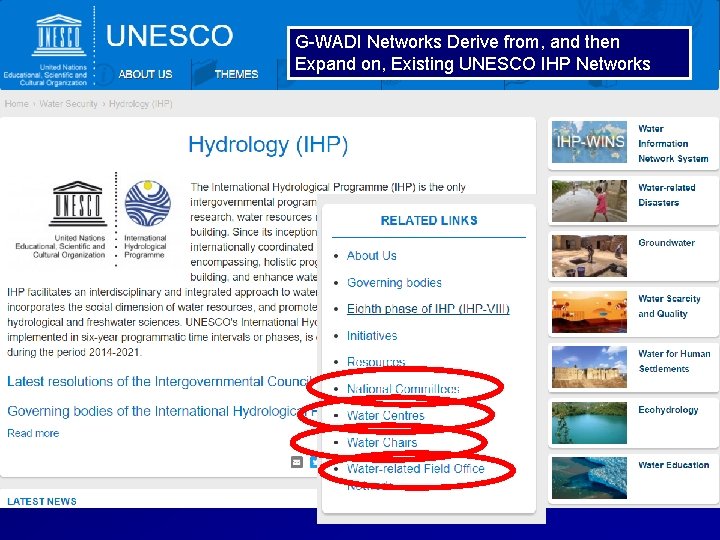This screenshot has width=720, height=540.
Task: Open National Committees link
Action: tap(403, 389)
